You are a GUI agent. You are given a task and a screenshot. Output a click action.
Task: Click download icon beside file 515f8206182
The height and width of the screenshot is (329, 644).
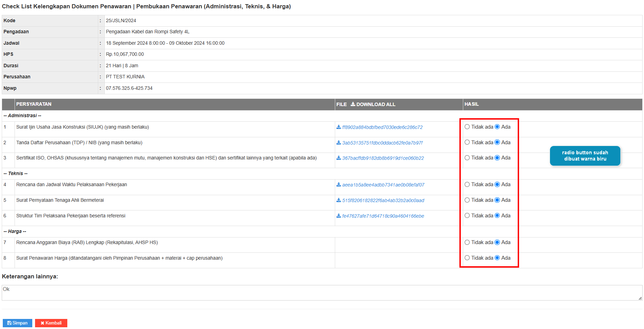click(338, 200)
